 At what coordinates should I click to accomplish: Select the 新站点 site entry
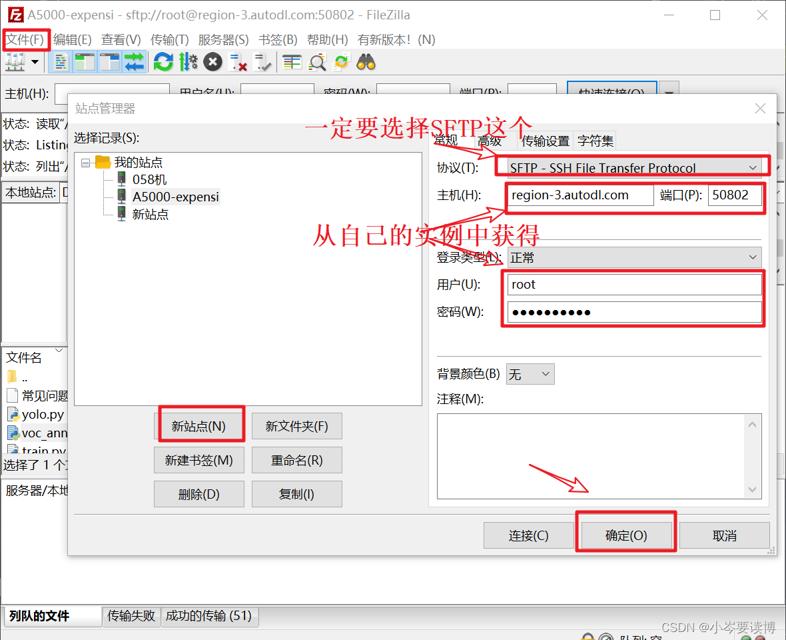150,215
